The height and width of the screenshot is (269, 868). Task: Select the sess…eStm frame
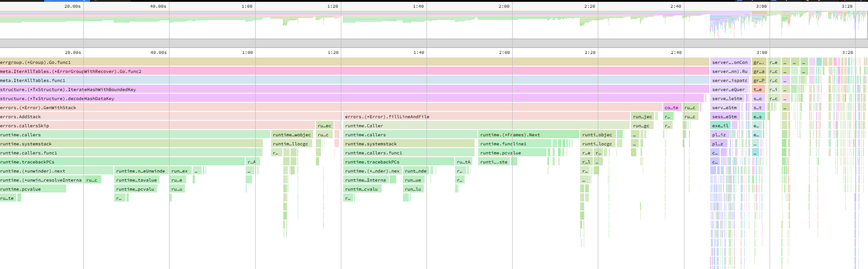coord(725,116)
